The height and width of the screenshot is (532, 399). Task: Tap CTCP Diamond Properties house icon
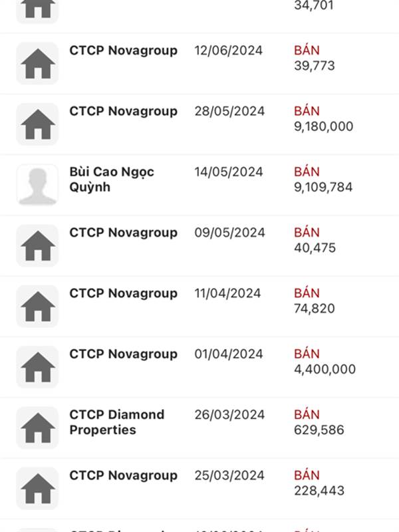click(x=37, y=428)
